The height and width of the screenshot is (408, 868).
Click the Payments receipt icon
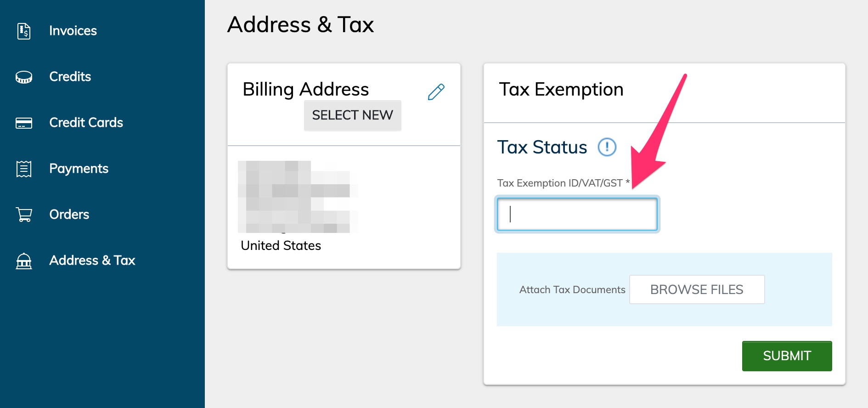[x=24, y=169]
